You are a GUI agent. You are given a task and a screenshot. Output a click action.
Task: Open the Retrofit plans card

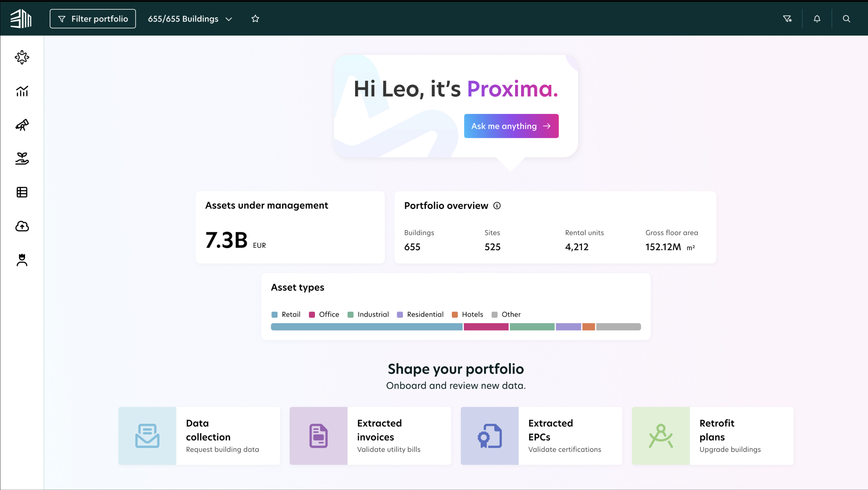(x=713, y=436)
